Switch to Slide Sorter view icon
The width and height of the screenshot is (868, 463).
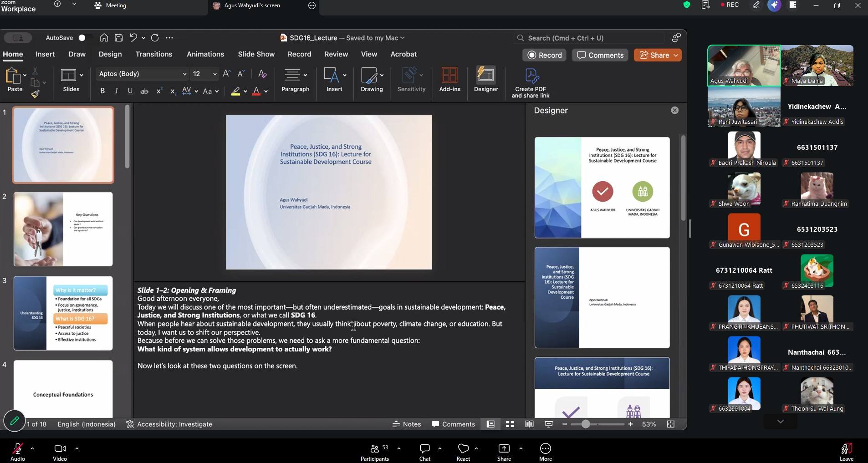pos(510,424)
